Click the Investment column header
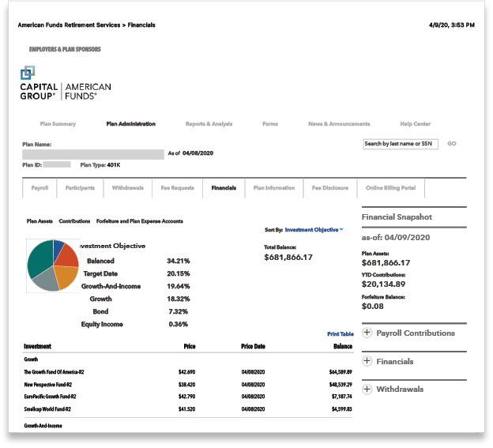 point(37,346)
